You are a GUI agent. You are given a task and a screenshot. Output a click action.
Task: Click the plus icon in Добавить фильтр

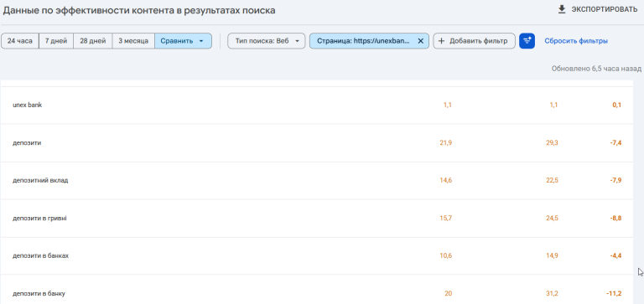pos(442,41)
